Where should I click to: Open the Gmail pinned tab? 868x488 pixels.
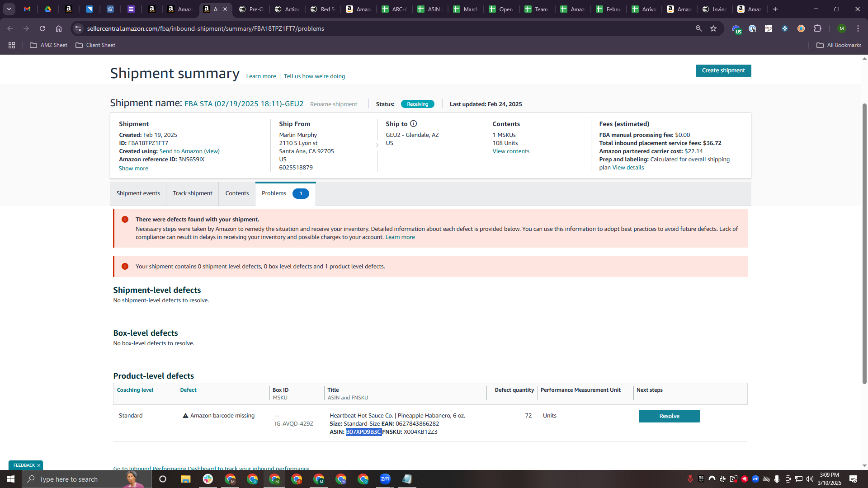tap(27, 9)
